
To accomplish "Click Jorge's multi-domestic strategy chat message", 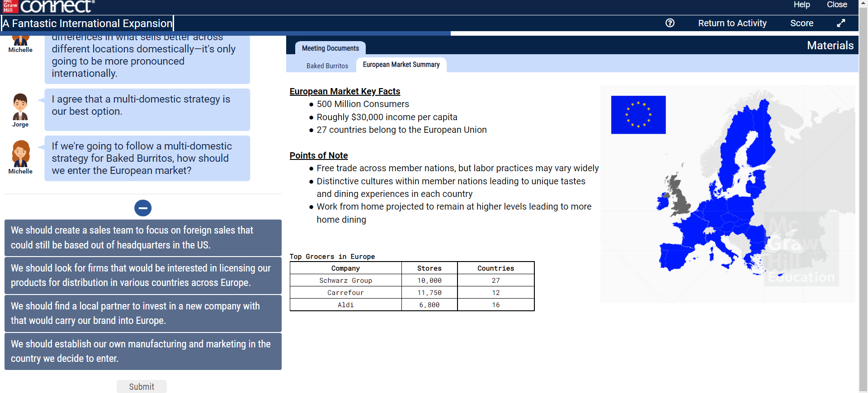I will click(147, 110).
